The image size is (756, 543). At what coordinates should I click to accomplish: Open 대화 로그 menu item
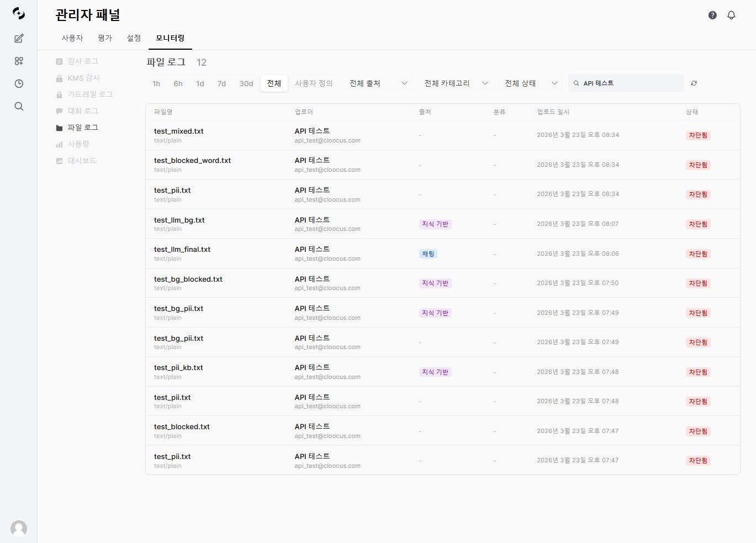pyautogui.click(x=83, y=111)
